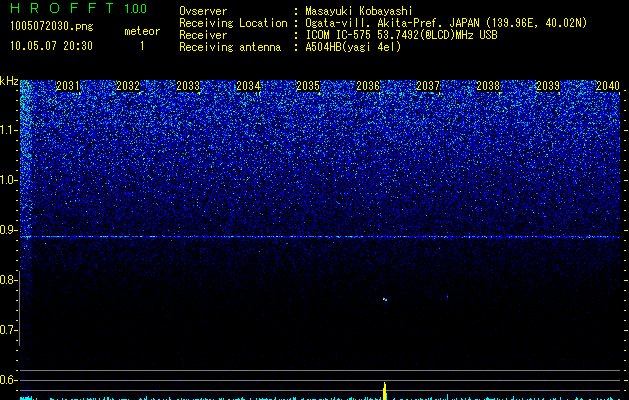Click the 2031 time marker
The height and width of the screenshot is (400, 629).
pos(68,86)
